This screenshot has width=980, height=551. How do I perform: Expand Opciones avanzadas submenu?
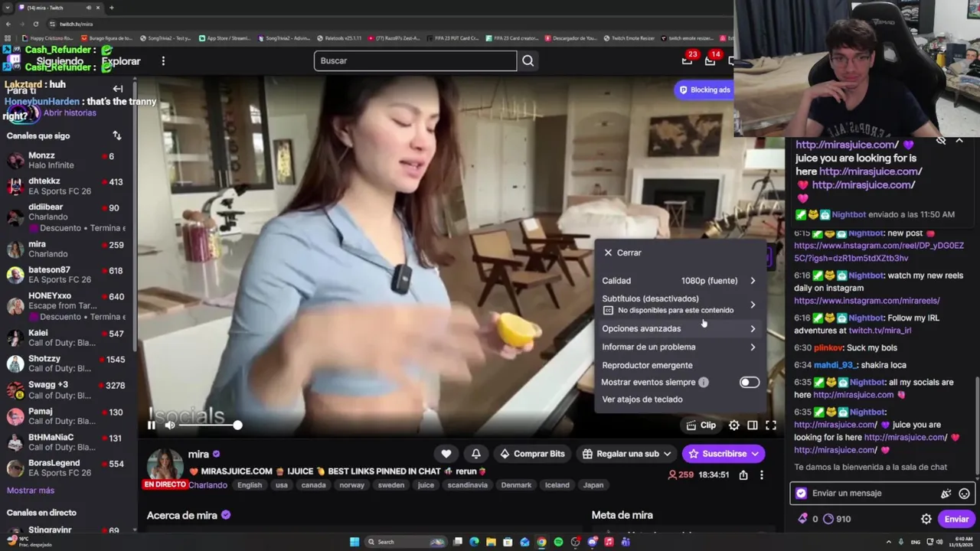coord(679,328)
